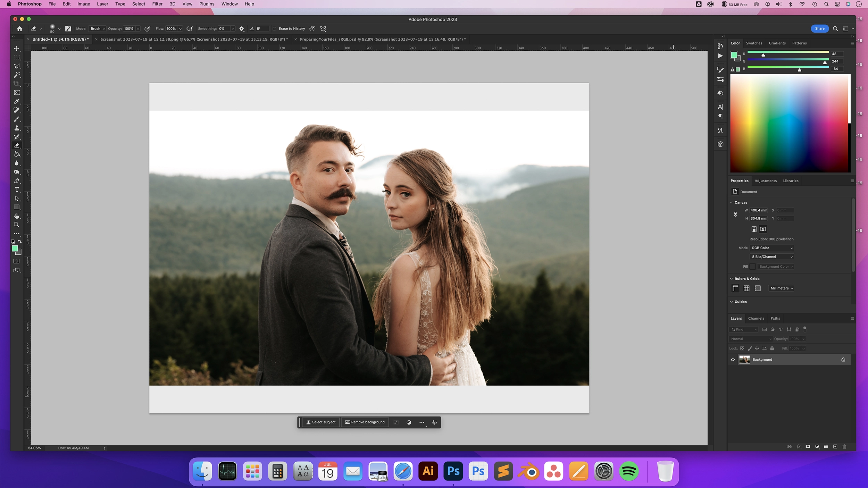This screenshot has width=868, height=488.
Task: Open the RGB Color mode dropdown
Action: [x=772, y=248]
